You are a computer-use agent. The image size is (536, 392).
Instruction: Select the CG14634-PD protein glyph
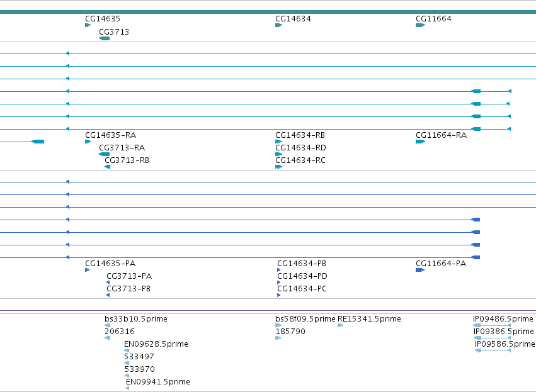(278, 283)
